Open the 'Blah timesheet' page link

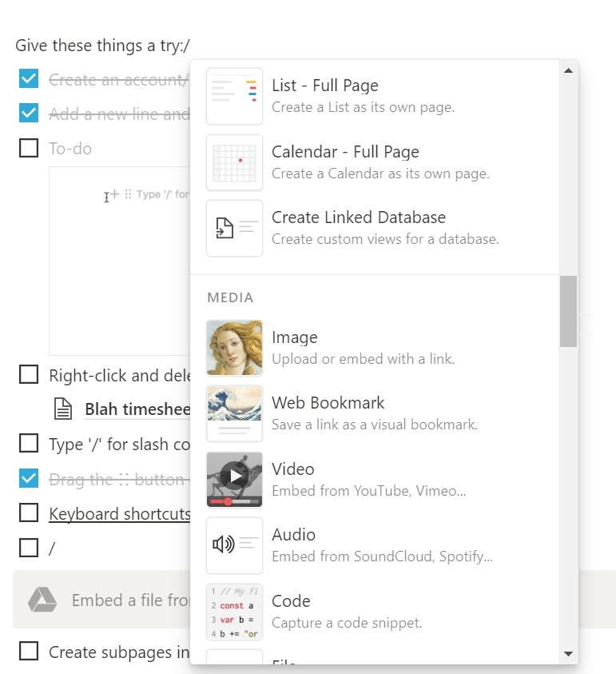tap(137, 409)
